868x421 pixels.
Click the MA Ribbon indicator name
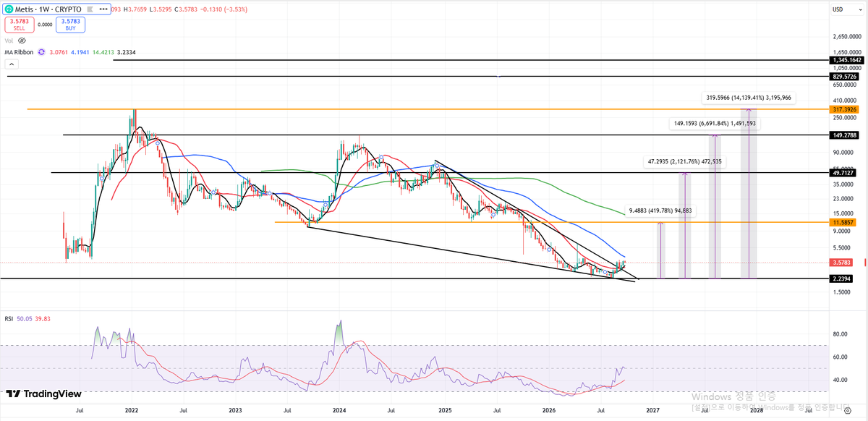pos(20,52)
